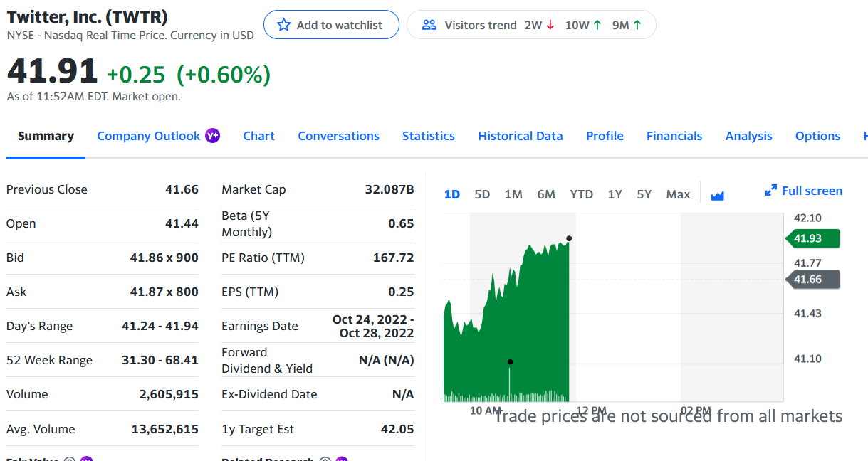This screenshot has width=868, height=461.
Task: Click the 41.10 chart axis label
Action: 807,359
